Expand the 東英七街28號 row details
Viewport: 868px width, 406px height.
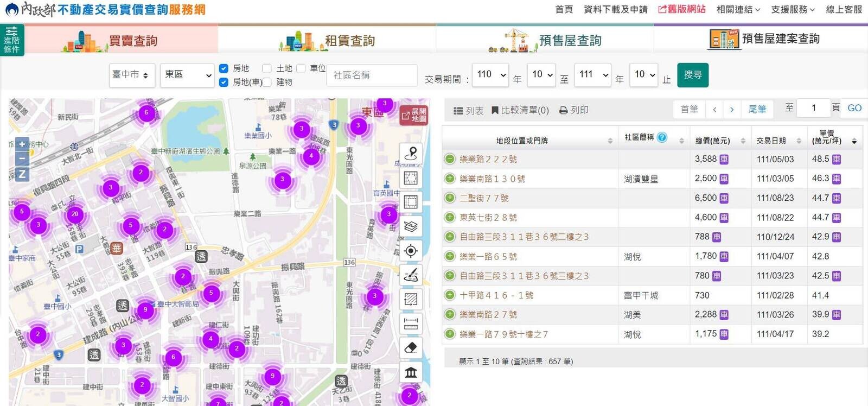450,217
